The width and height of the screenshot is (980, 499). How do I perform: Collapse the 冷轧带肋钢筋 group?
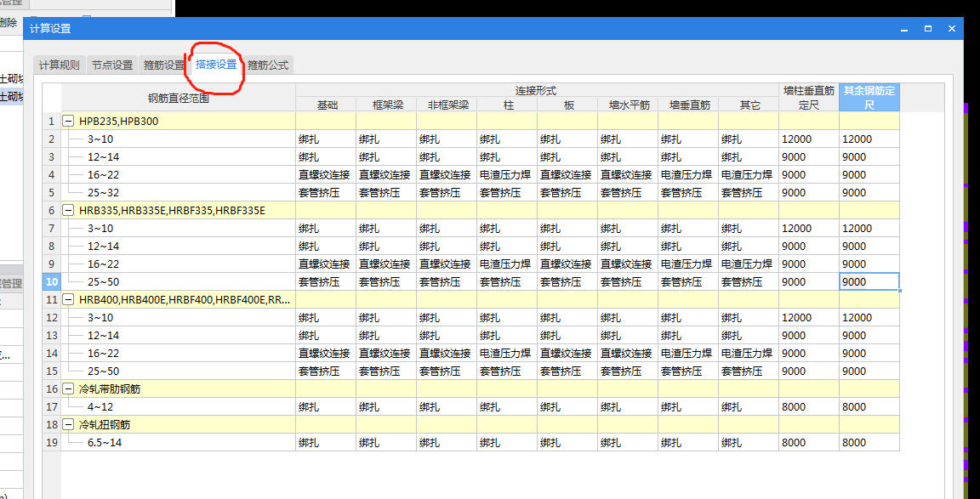click(x=68, y=389)
